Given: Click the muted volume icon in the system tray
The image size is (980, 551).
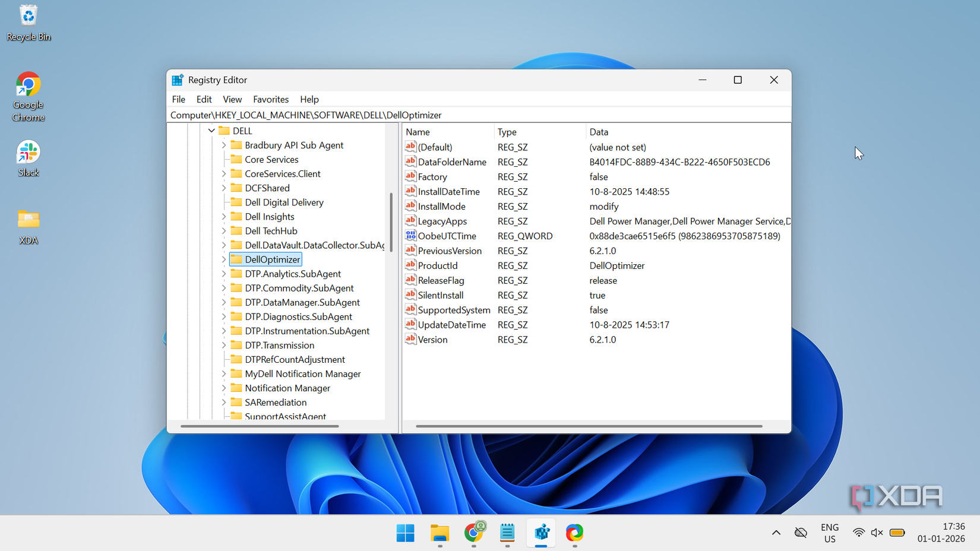Looking at the screenshot, I should tap(877, 533).
